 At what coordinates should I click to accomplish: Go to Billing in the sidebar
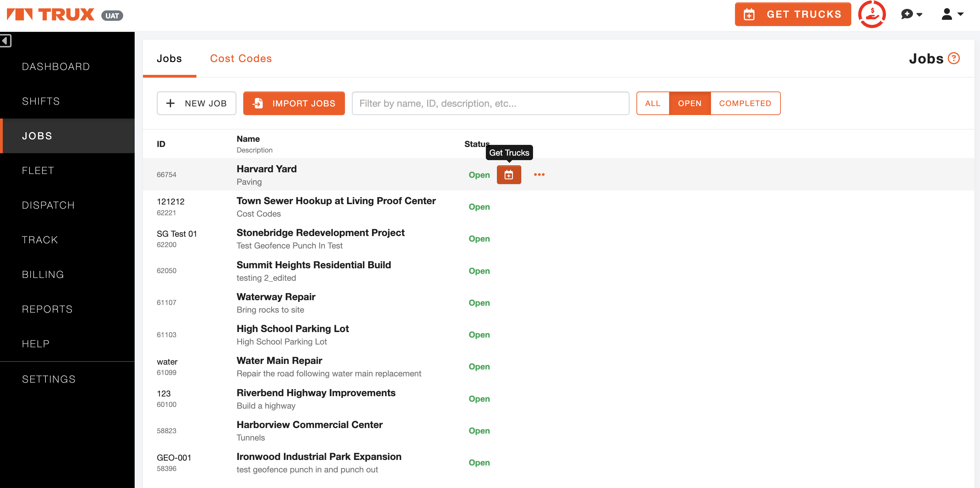[x=43, y=274]
